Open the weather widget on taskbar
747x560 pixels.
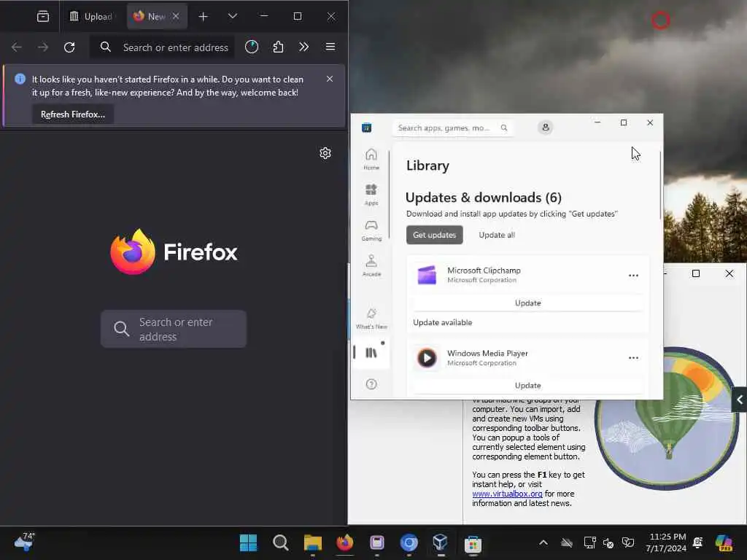24,542
